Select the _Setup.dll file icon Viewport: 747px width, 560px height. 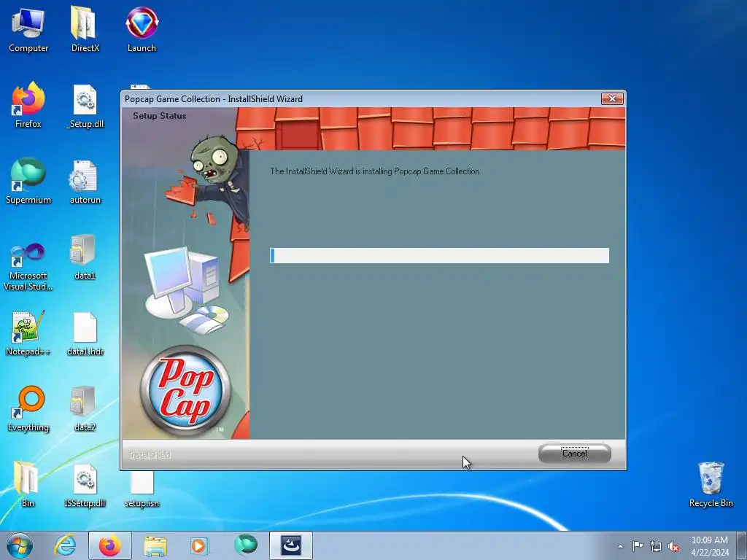(x=85, y=106)
